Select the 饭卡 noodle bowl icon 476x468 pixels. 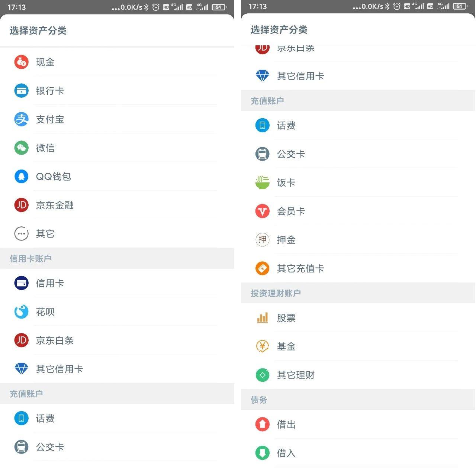coord(263,183)
